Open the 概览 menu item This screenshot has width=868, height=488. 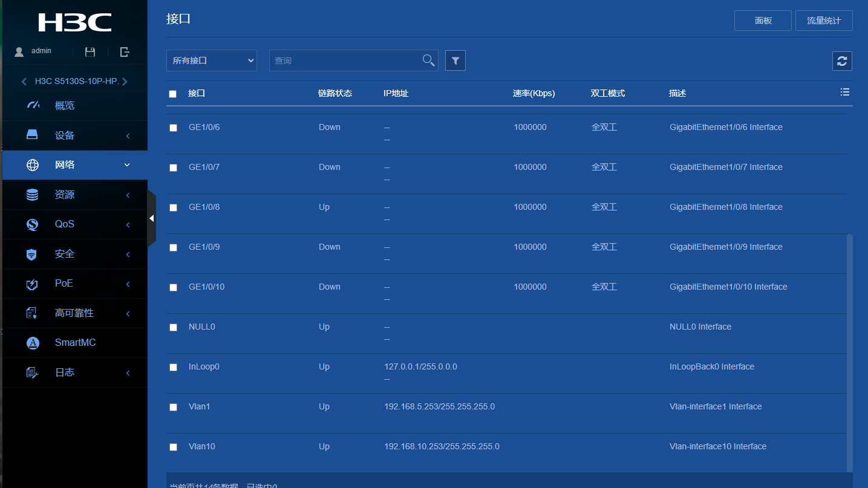click(x=75, y=106)
